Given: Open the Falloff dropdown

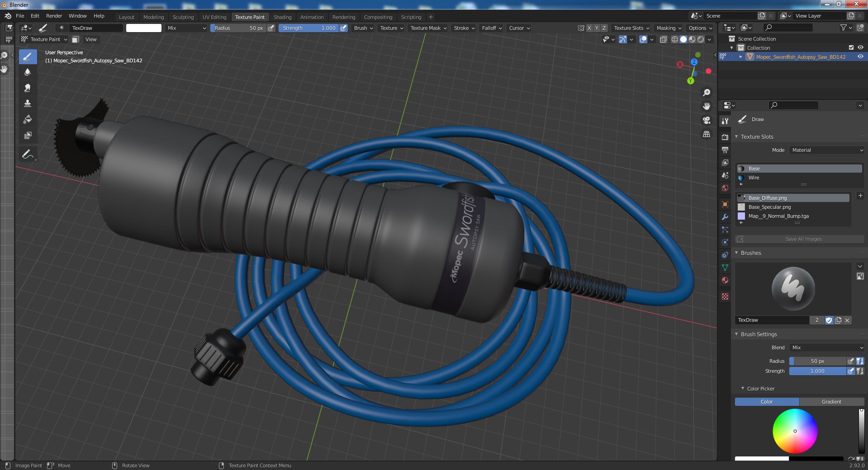Looking at the screenshot, I should [x=492, y=28].
